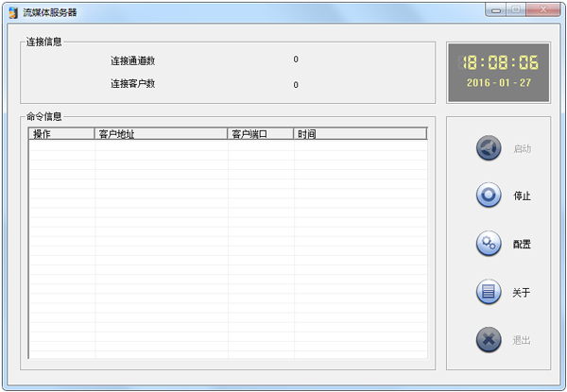Click the 停止 text label
This screenshot has height=392, width=567.
click(522, 196)
